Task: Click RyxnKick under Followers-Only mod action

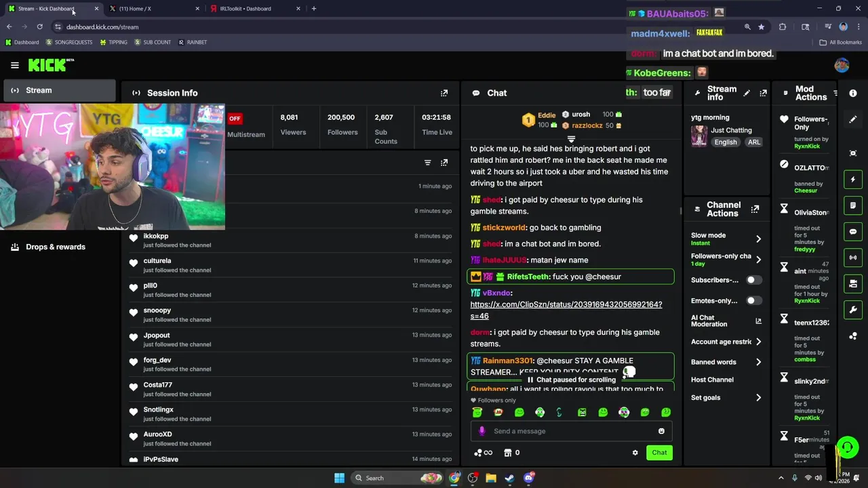Action: [807, 146]
